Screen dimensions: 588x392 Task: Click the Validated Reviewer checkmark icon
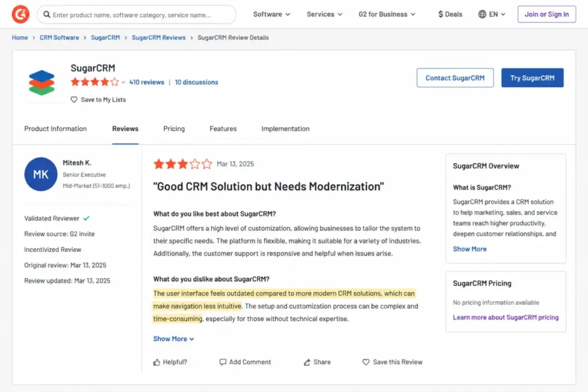87,218
